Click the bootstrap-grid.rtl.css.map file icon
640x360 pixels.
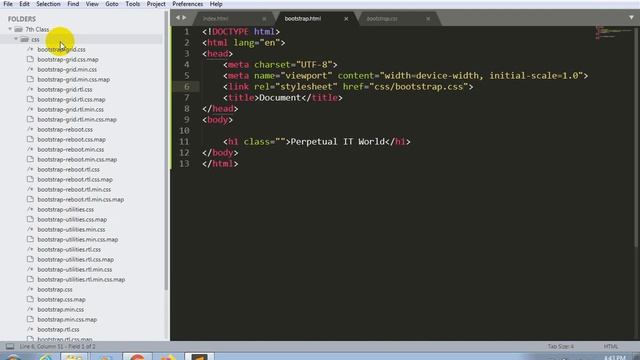pos(30,99)
